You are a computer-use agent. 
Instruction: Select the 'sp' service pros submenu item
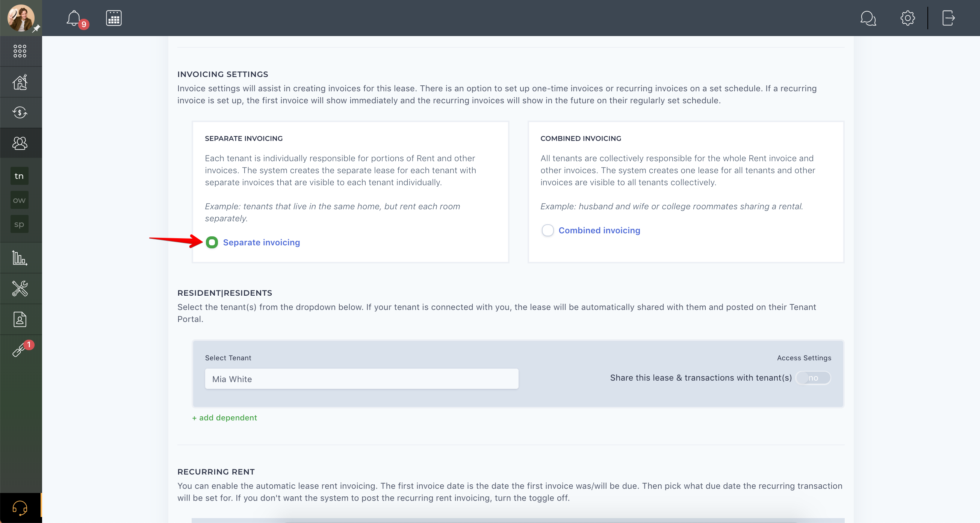(x=20, y=224)
